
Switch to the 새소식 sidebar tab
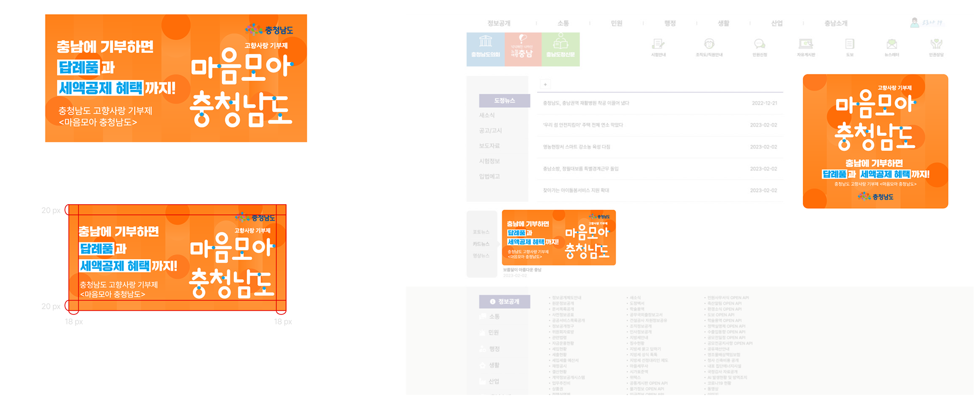click(x=486, y=115)
